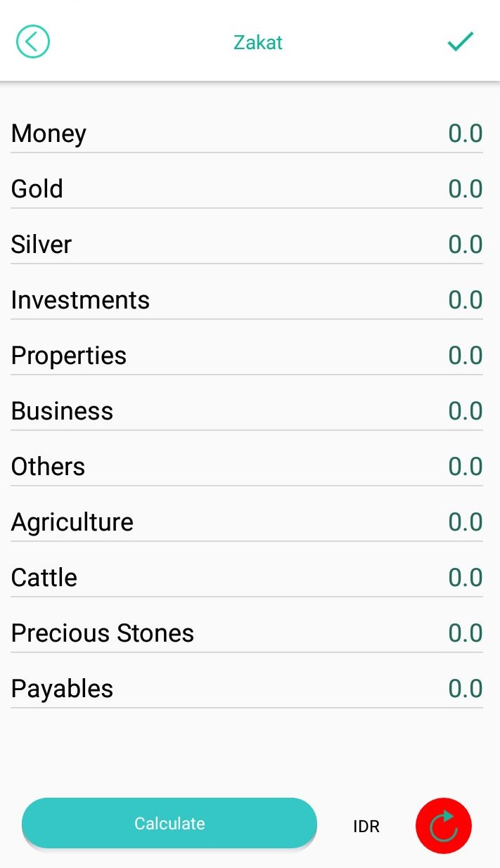This screenshot has height=868, width=500.
Task: Tap the Gold value field
Action: pos(465,189)
